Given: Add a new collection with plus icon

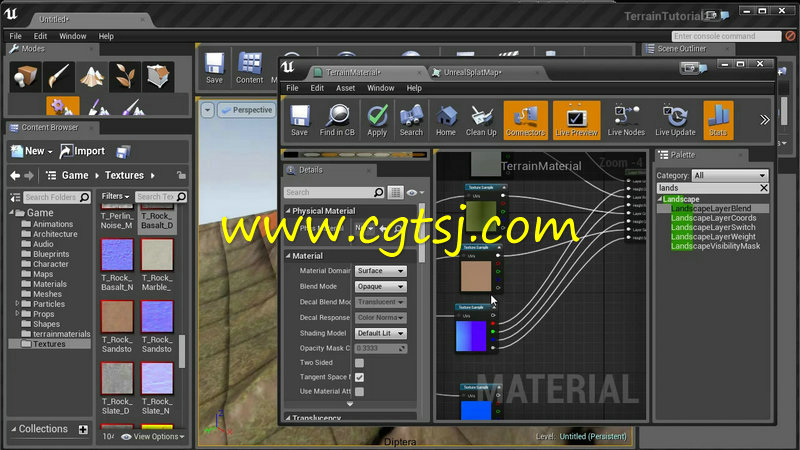Looking at the screenshot, I should pyautogui.click(x=83, y=430).
